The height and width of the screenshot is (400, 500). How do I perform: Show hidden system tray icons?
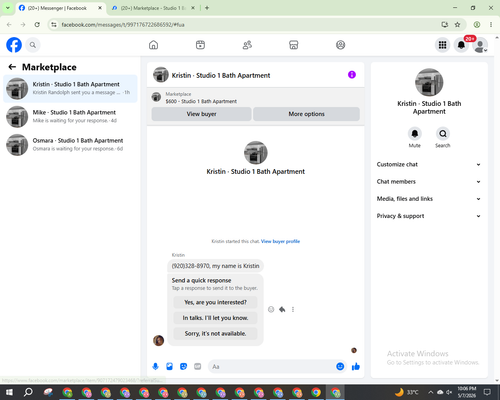coord(430,392)
